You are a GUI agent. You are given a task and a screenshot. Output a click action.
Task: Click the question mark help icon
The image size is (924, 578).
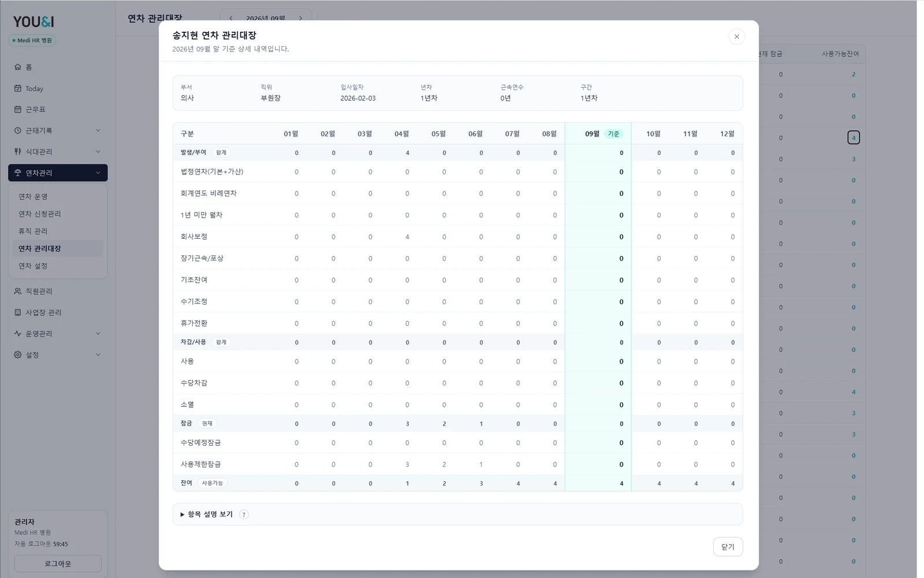244,514
